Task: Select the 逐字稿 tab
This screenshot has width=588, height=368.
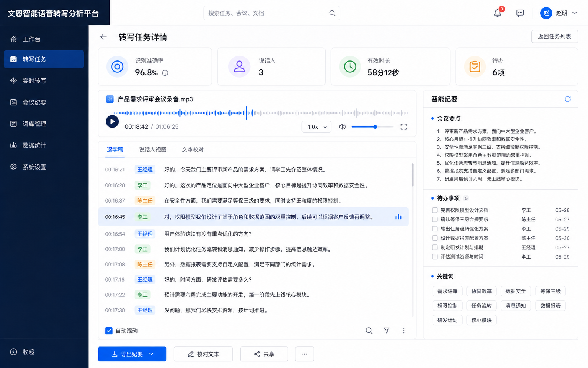Action: pos(115,149)
